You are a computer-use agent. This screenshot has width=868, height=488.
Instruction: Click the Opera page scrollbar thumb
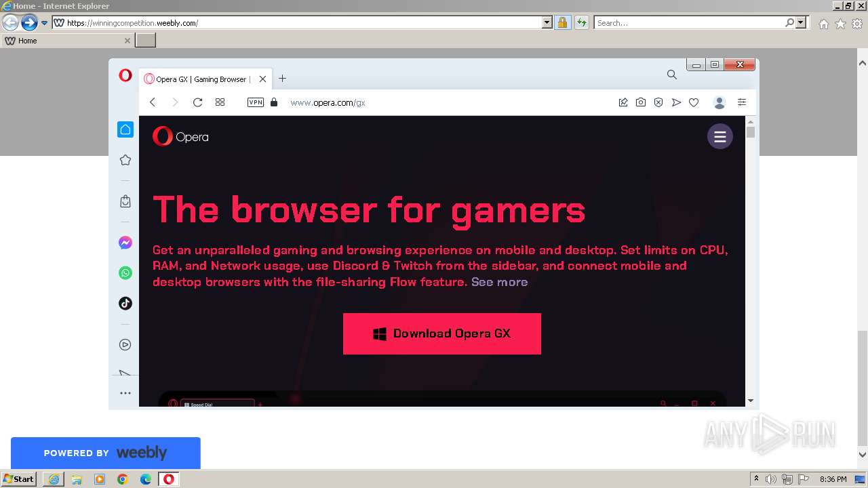[751, 131]
